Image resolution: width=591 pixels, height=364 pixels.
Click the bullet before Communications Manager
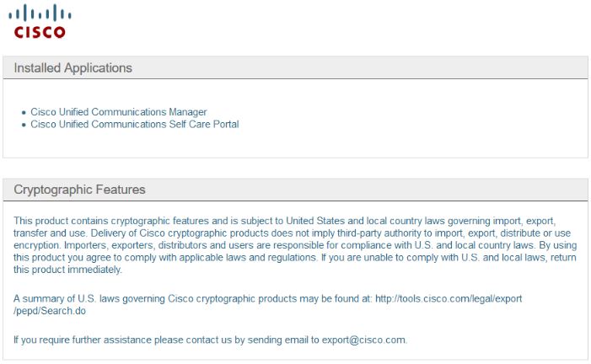(24, 112)
